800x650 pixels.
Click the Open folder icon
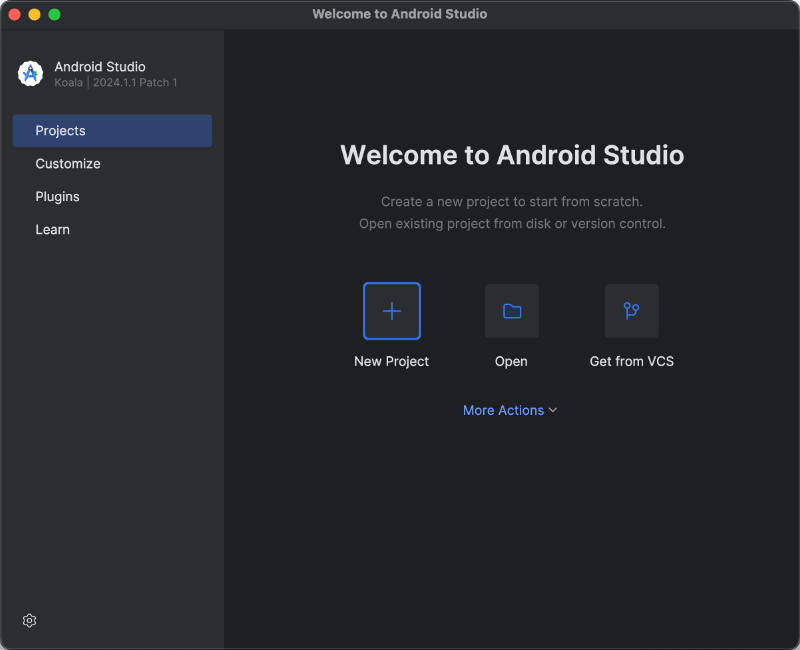pos(512,311)
